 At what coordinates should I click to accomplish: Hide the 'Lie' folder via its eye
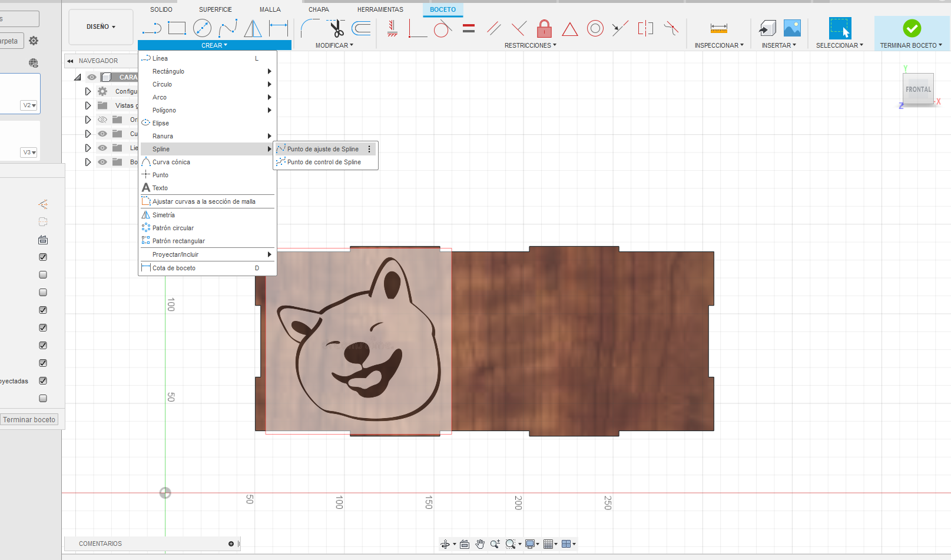point(102,148)
